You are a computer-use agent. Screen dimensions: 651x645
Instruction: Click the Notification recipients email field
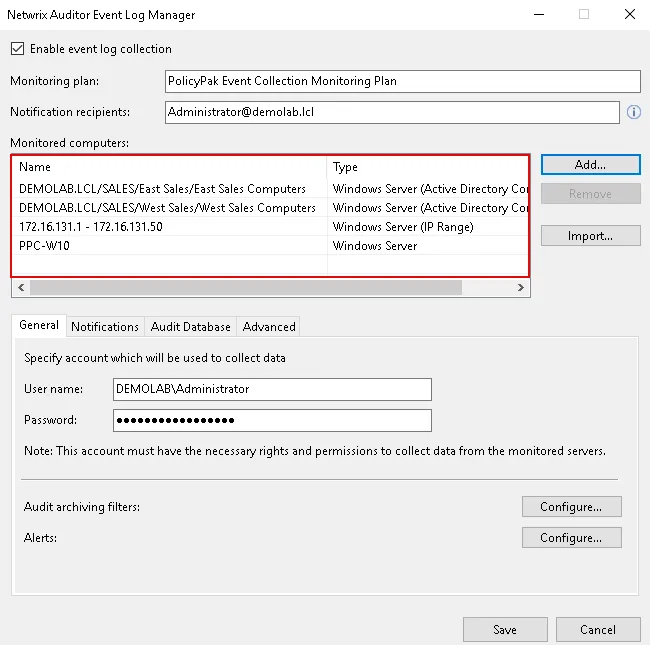tap(392, 112)
